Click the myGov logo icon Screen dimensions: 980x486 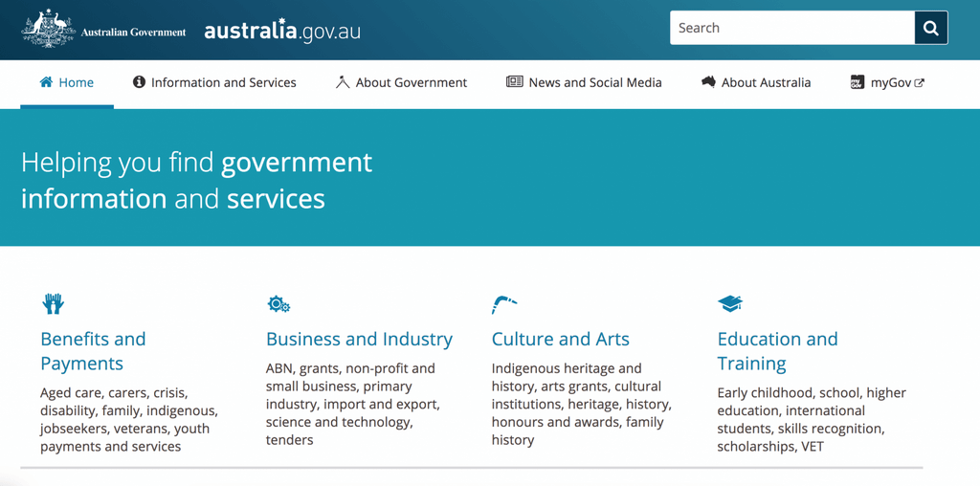857,82
